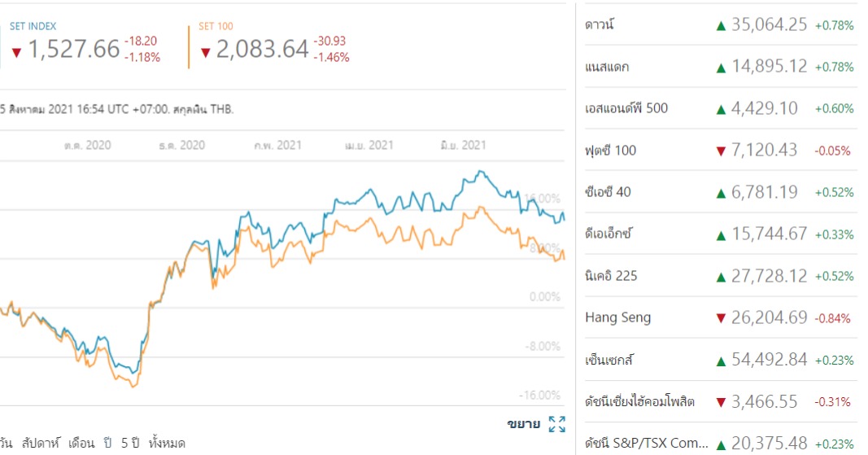Open ดัชนีเซี่ยงไฮ้คอมโพสิต index row
This screenshot has width=868, height=455.
click(x=639, y=401)
